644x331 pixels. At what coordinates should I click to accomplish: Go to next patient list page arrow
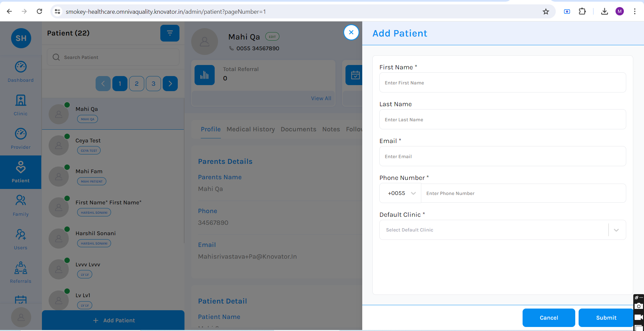(170, 84)
